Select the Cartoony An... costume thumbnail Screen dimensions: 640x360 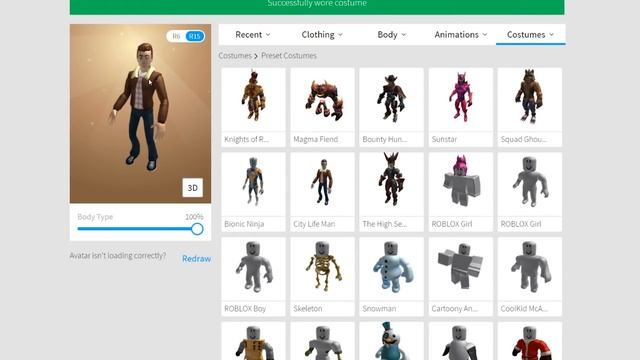pyautogui.click(x=461, y=269)
